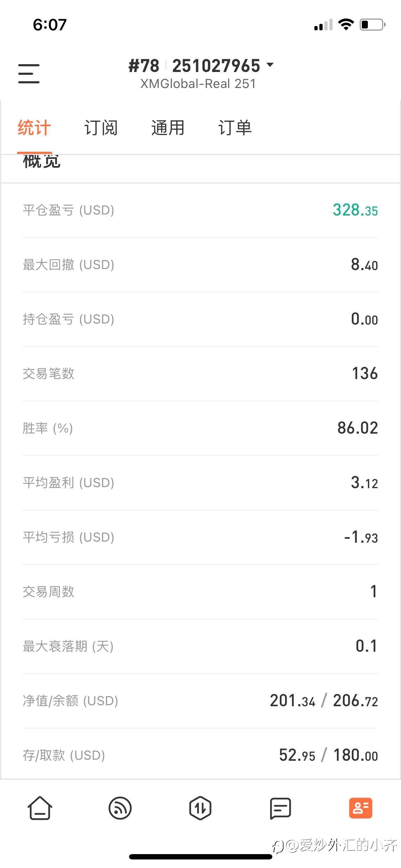Image resolution: width=401 pixels, height=868 pixels.
Task: Expand the account 251027965 dropdown arrow
Action: pyautogui.click(x=270, y=65)
